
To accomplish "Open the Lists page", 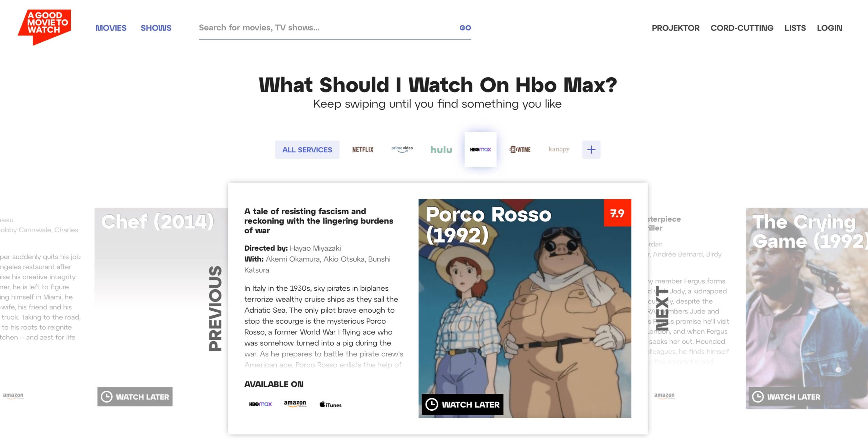I will tap(795, 28).
